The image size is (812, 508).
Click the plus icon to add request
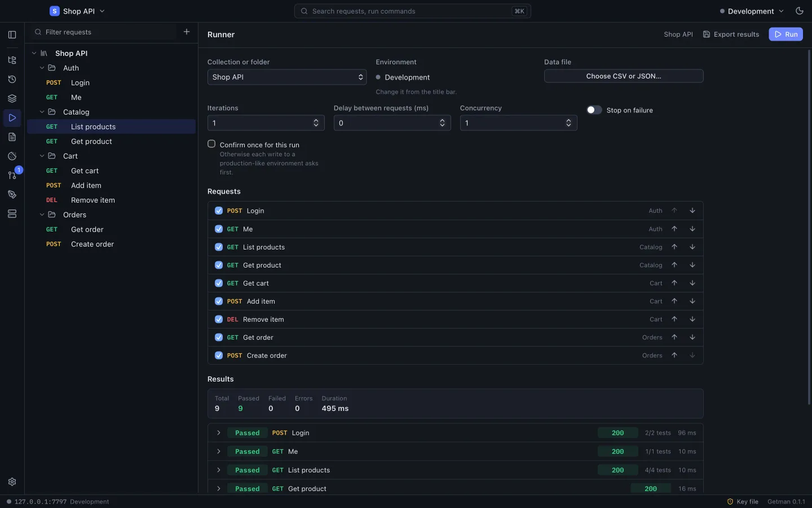pos(187,32)
